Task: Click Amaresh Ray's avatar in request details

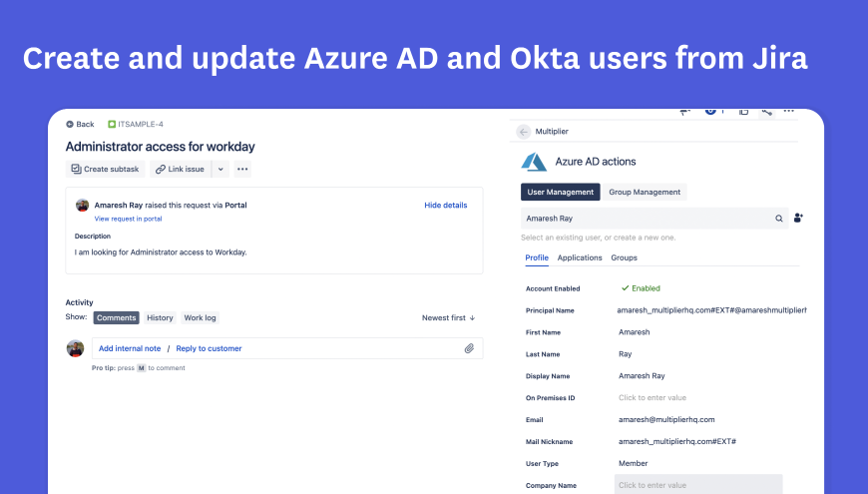Action: (x=83, y=205)
